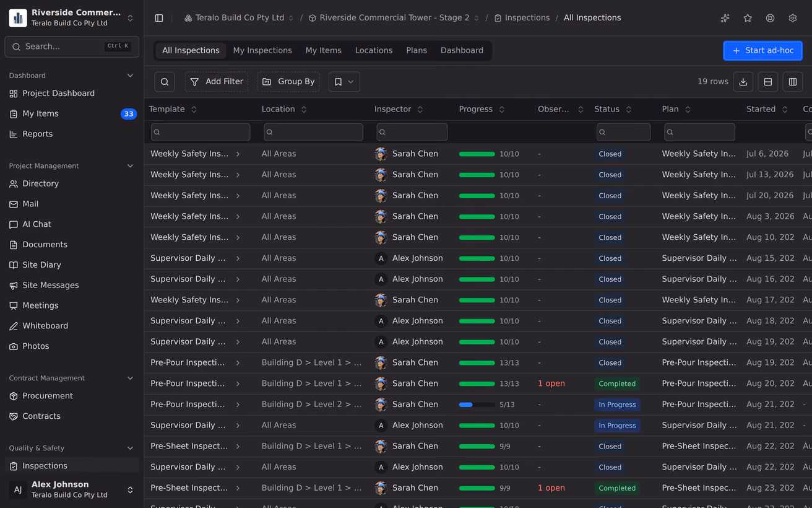
Task: Switch to My Items tab
Action: click(x=324, y=51)
